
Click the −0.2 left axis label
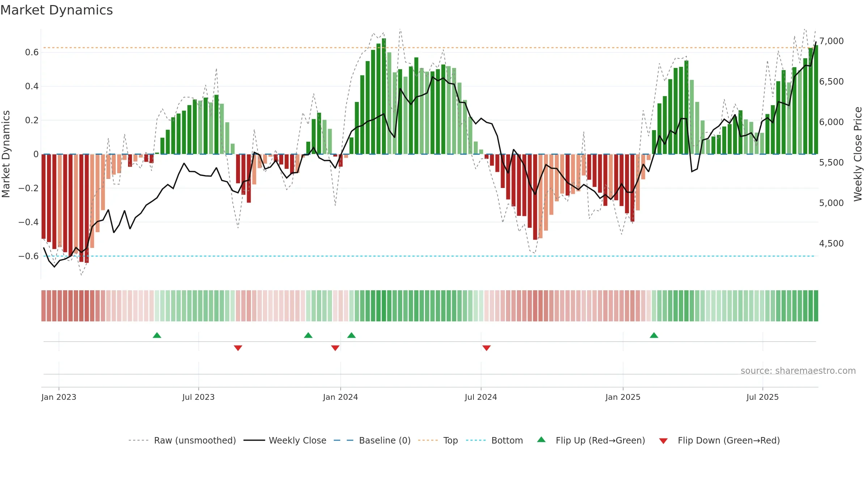(29, 188)
